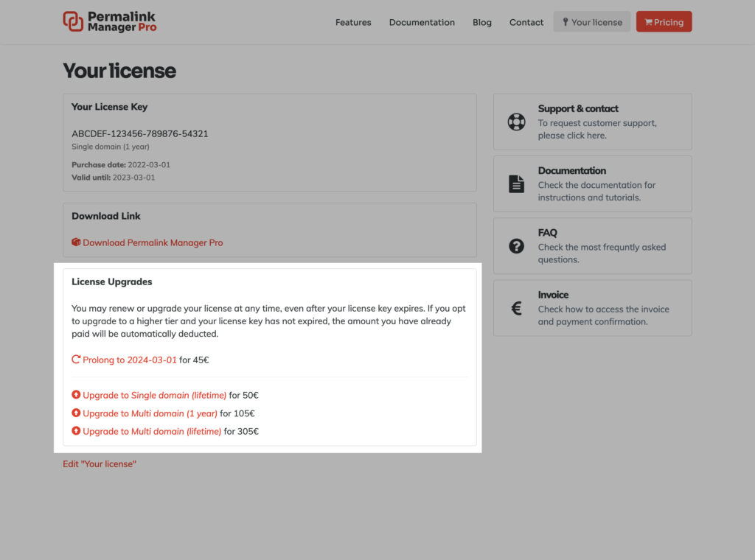Click the Edit "Your license" link
Viewport: 755px width, 560px height.
100,464
